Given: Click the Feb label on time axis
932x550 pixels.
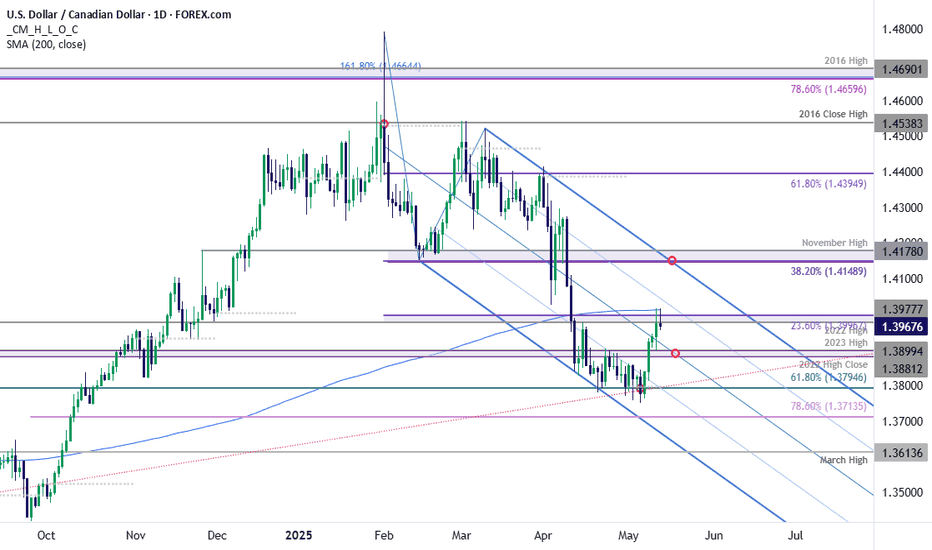Looking at the screenshot, I should pyautogui.click(x=384, y=535).
